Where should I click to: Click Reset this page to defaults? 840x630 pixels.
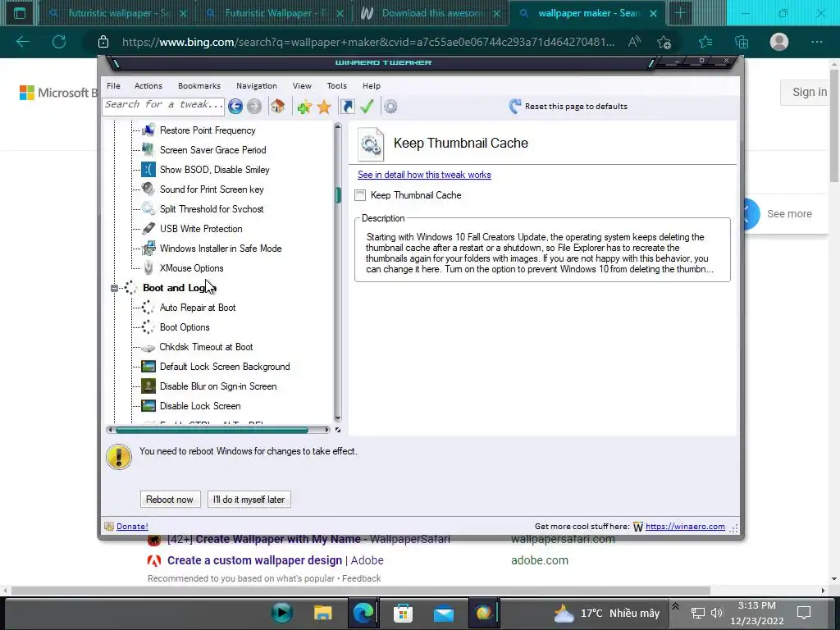pyautogui.click(x=568, y=106)
